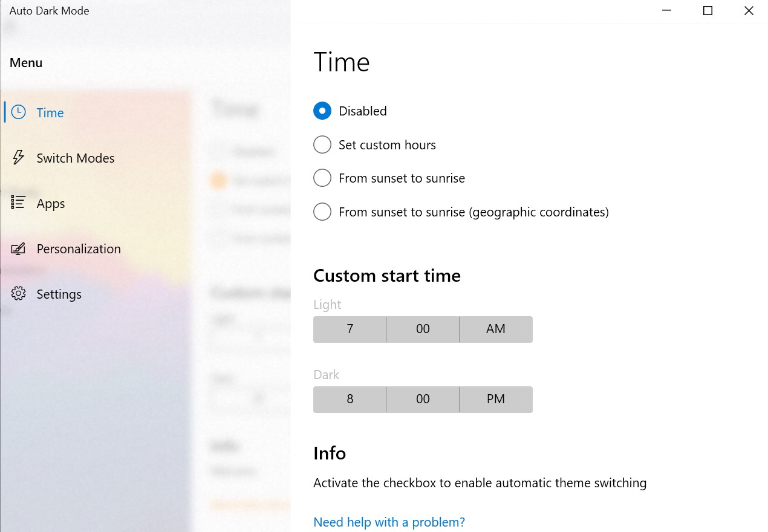Select the Disabled radio button
Image resolution: width=768 pixels, height=532 pixels.
pos(322,111)
